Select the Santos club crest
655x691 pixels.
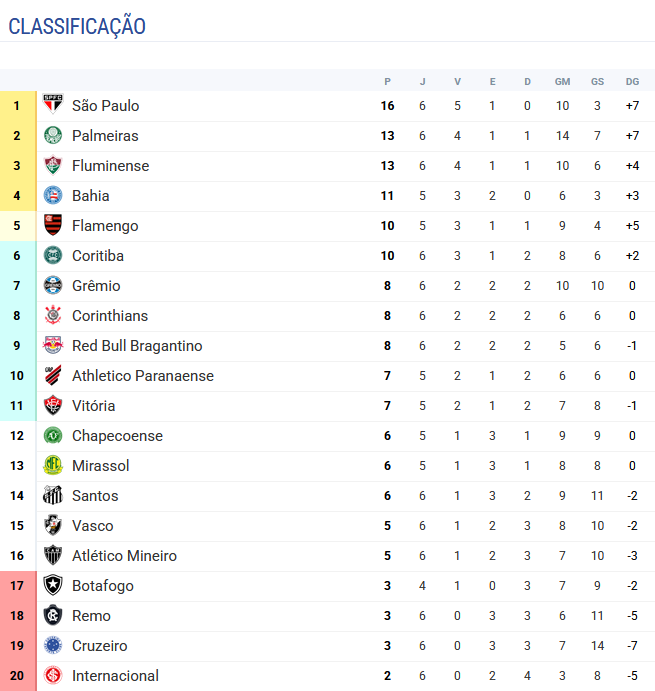tap(53, 496)
